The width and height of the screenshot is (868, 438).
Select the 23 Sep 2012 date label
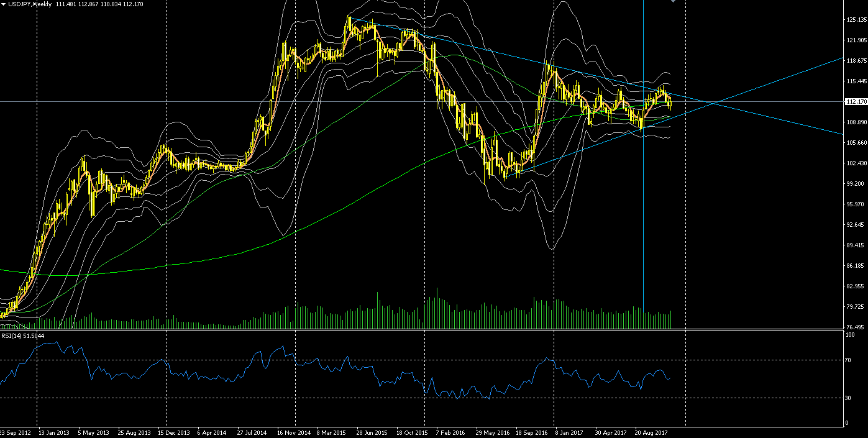(x=15, y=432)
